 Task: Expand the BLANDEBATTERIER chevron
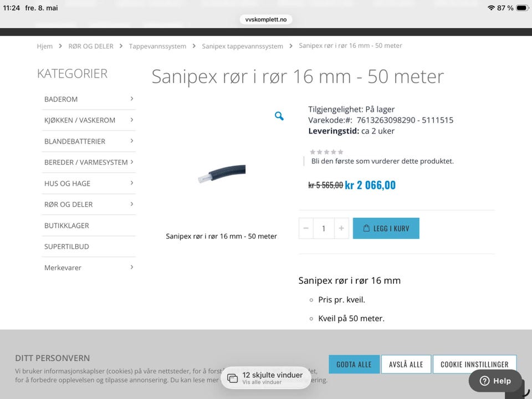[132, 141]
